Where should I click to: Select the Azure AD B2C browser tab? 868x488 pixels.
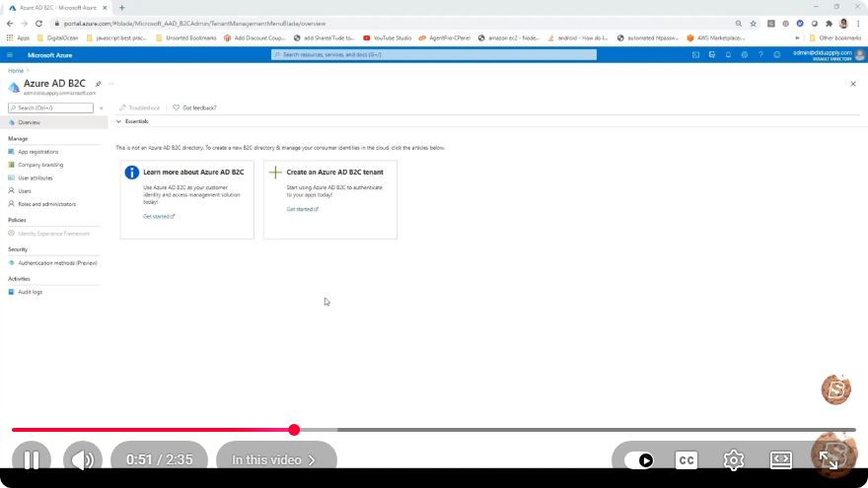tap(57, 8)
